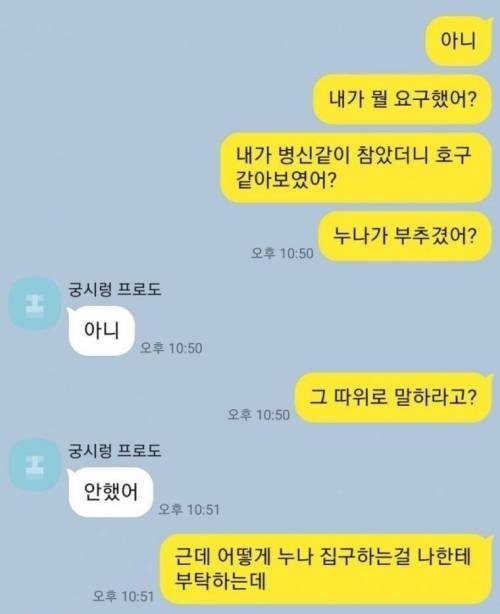Click timestamp beside '누나가 부추겼어?' bubble
Screen dimensions: 500x614
pyautogui.click(x=282, y=253)
